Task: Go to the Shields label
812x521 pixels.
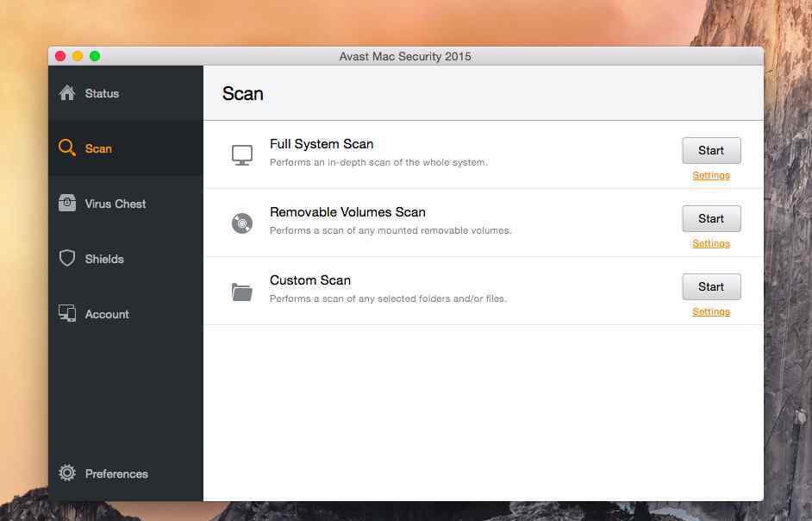Action: pyautogui.click(x=104, y=259)
